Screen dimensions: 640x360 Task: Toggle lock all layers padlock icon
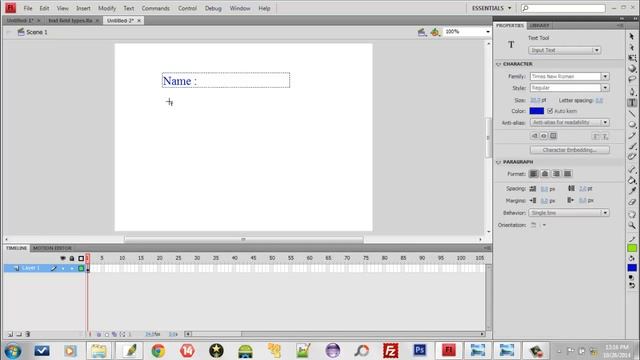tap(72, 258)
